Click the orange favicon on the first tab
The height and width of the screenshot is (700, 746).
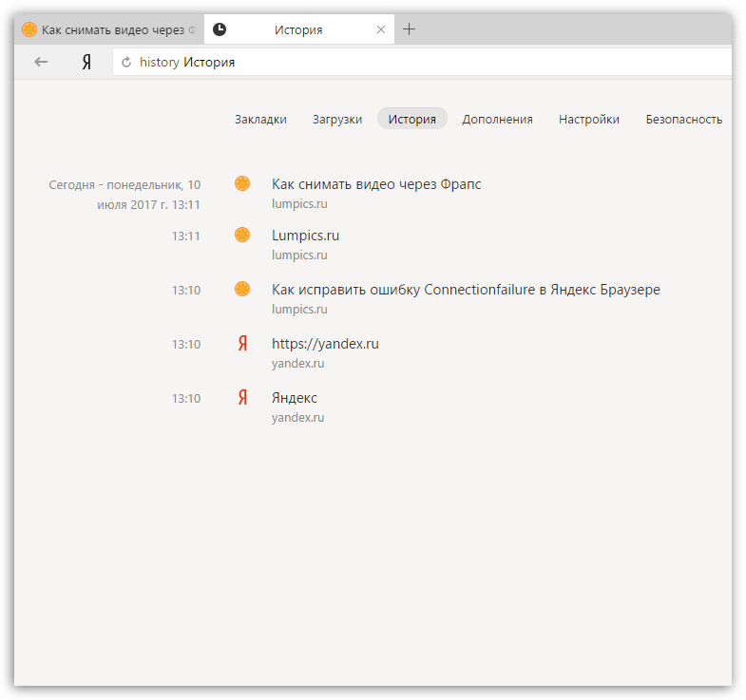29,29
